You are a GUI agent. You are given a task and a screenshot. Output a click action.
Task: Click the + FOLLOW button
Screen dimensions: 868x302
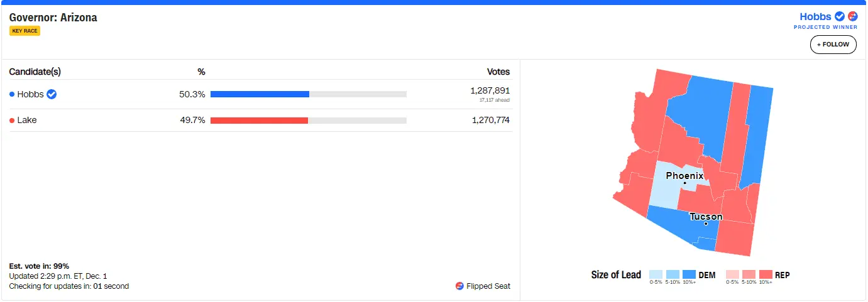pyautogui.click(x=833, y=45)
